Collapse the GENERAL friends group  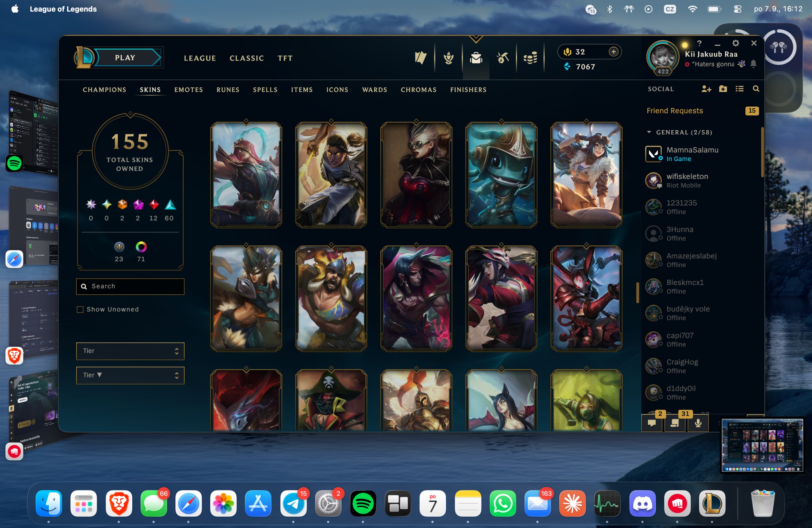click(x=649, y=132)
